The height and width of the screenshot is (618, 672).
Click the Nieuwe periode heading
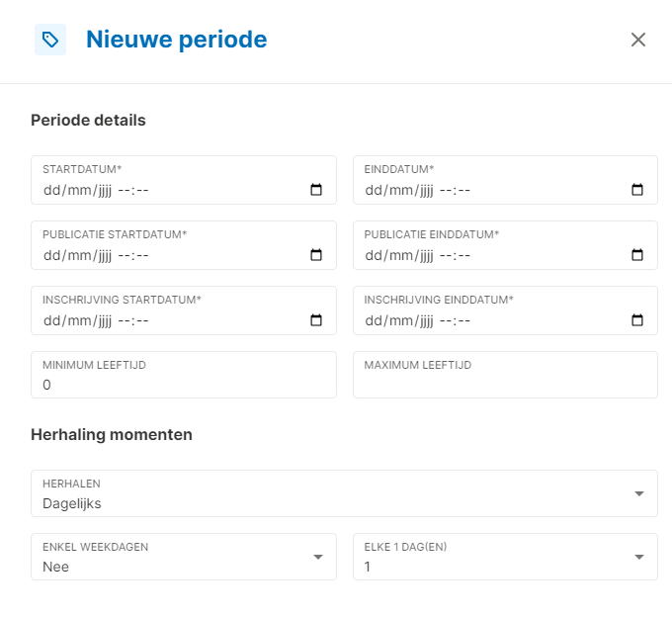point(176,40)
